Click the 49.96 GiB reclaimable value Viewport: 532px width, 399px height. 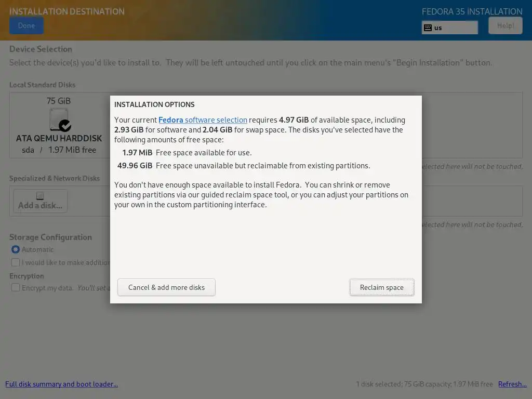[135, 166]
